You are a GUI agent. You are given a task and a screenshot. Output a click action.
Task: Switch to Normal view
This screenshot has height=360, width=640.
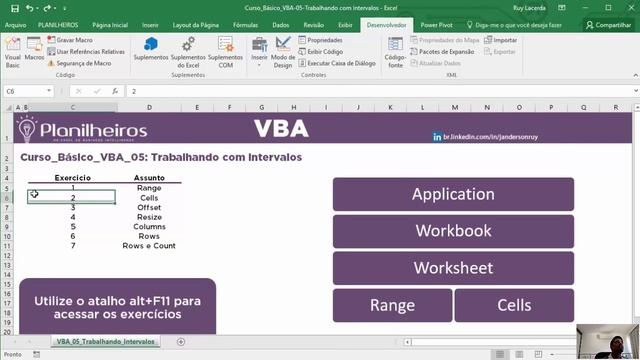click(500, 354)
